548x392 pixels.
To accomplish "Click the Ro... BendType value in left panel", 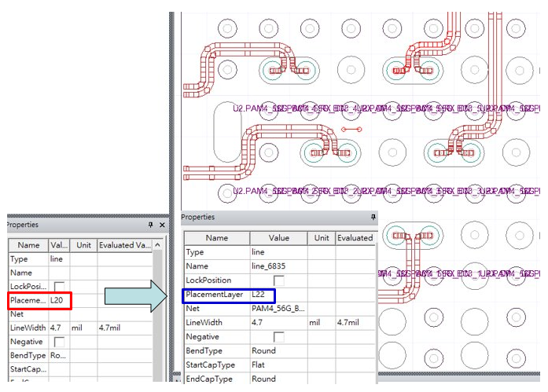I will pyautogui.click(x=58, y=355).
